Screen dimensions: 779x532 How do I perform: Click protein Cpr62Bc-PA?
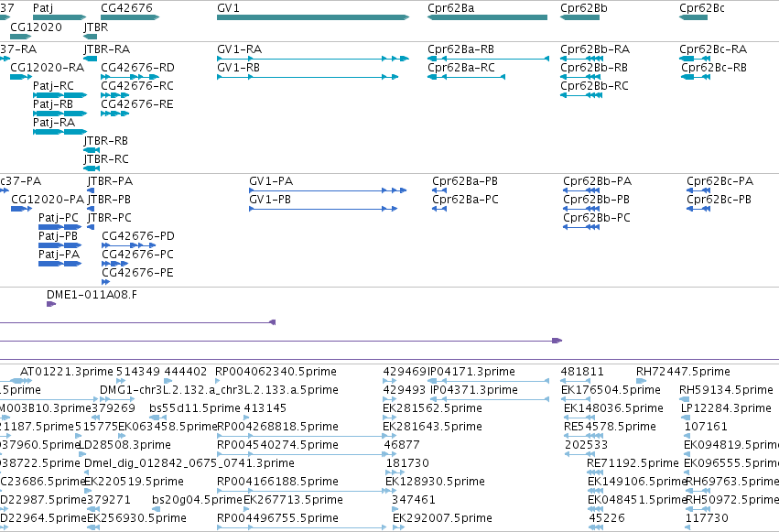point(698,190)
